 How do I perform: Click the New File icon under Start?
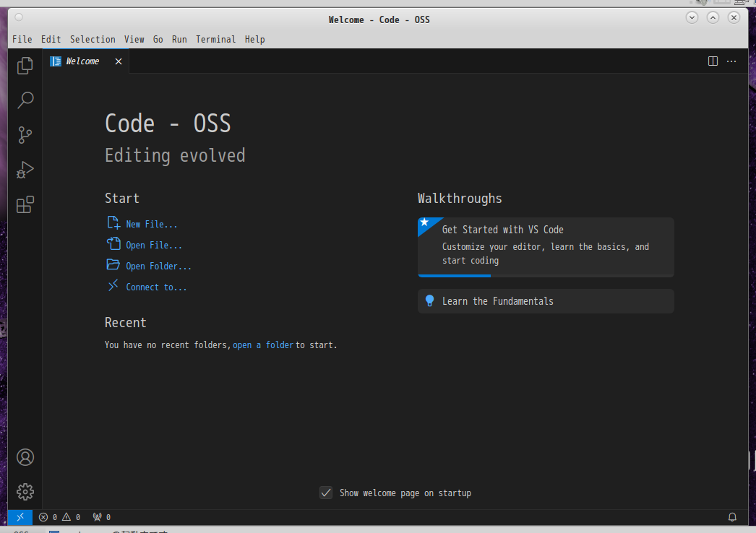tap(113, 222)
